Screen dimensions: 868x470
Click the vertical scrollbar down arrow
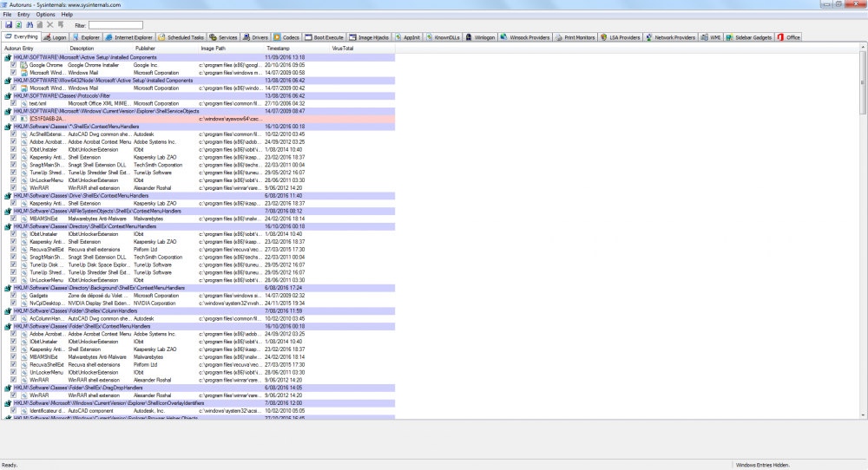[x=863, y=415]
